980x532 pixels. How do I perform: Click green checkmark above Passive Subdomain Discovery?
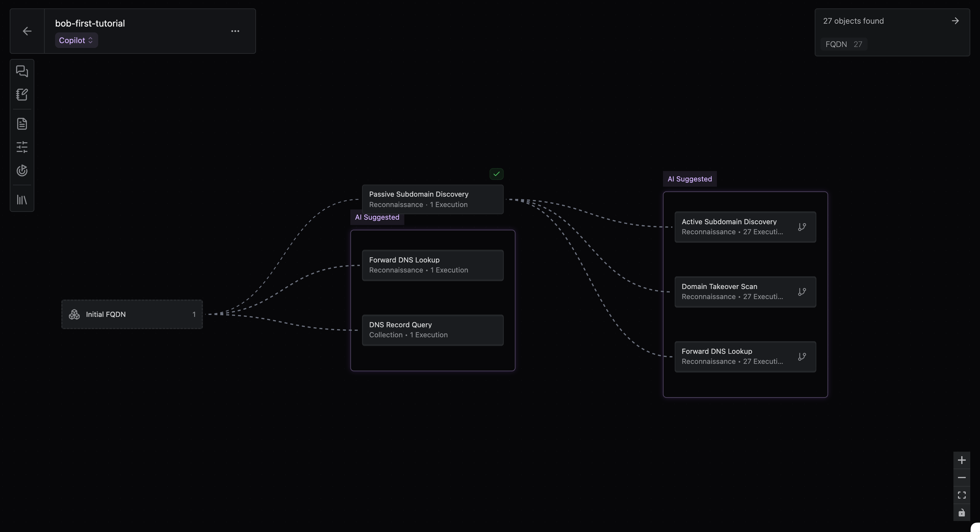(x=496, y=174)
